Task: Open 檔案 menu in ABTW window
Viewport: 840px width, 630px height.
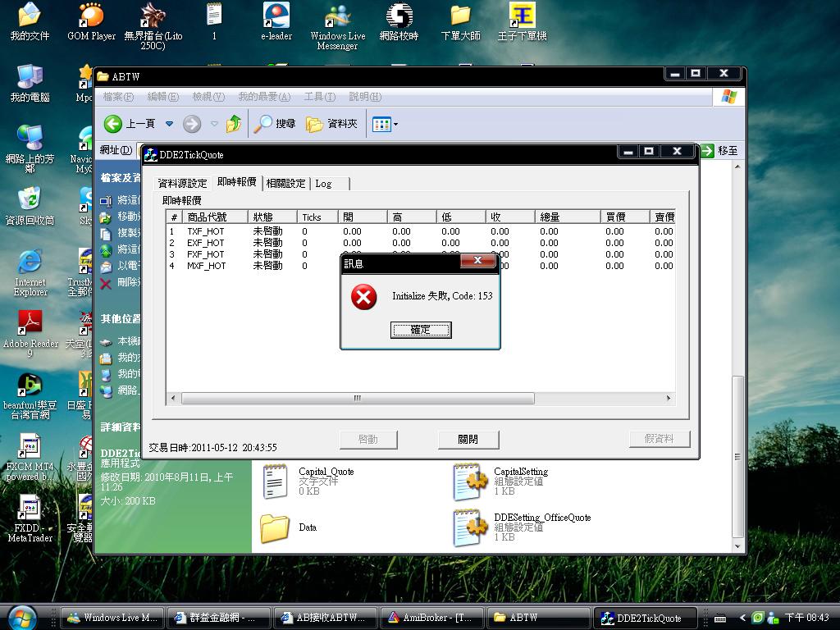Action: [x=118, y=97]
